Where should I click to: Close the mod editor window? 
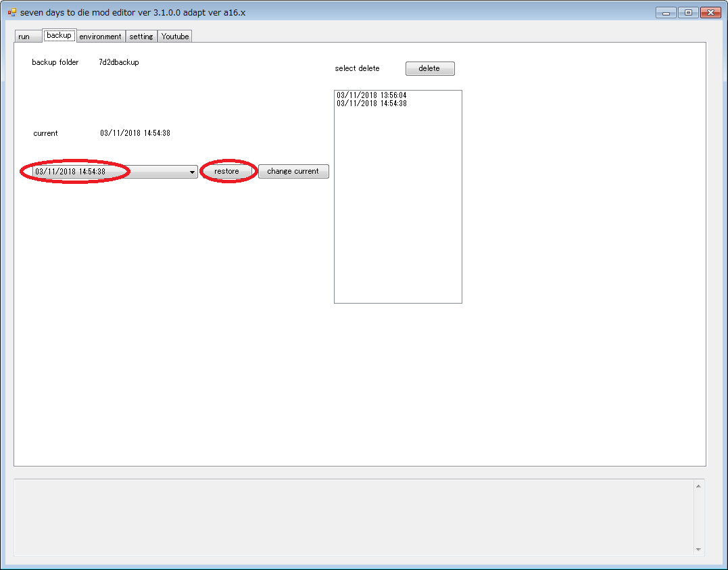[710, 13]
